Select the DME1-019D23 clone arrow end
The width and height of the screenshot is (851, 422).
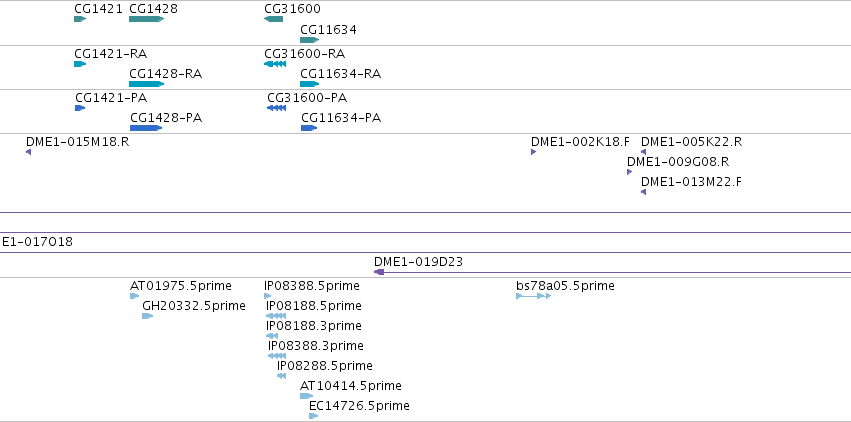[x=379, y=272]
